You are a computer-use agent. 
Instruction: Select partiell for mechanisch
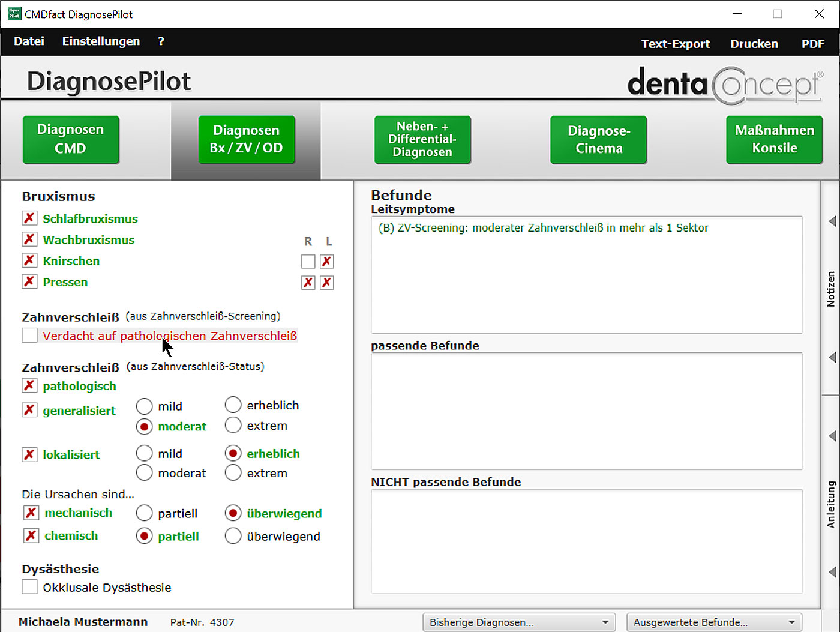(x=144, y=513)
